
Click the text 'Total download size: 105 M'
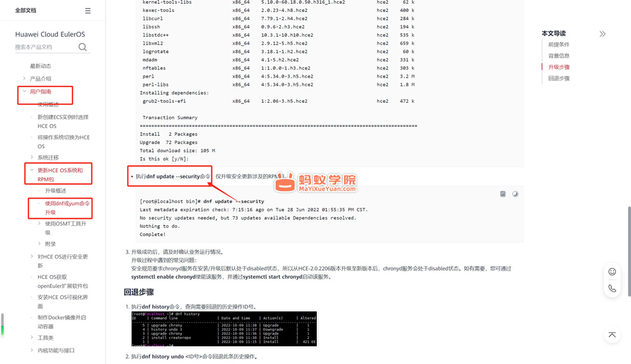pyautogui.click(x=177, y=150)
